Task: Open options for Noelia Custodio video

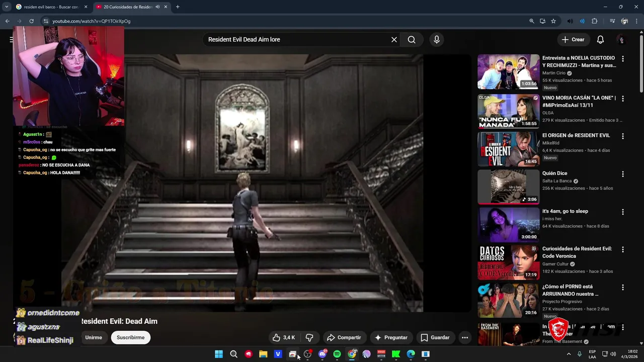Action: coord(623,59)
